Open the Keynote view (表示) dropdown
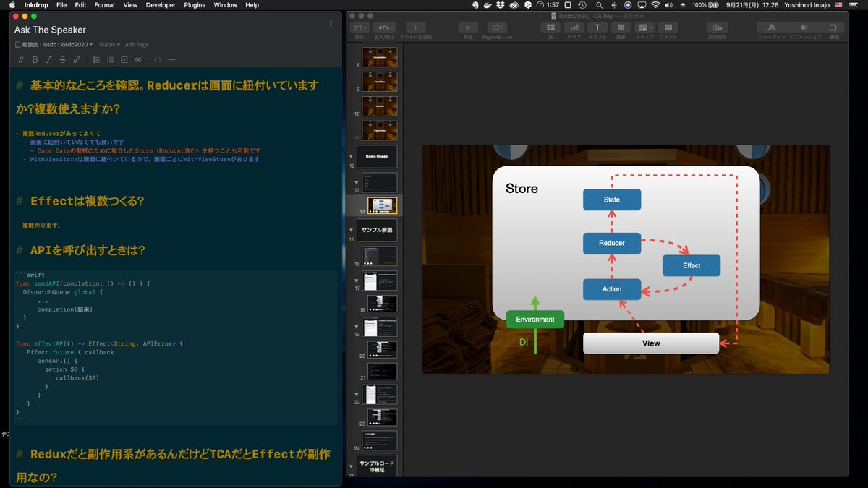Image resolution: width=868 pixels, height=488 pixels. point(359,28)
